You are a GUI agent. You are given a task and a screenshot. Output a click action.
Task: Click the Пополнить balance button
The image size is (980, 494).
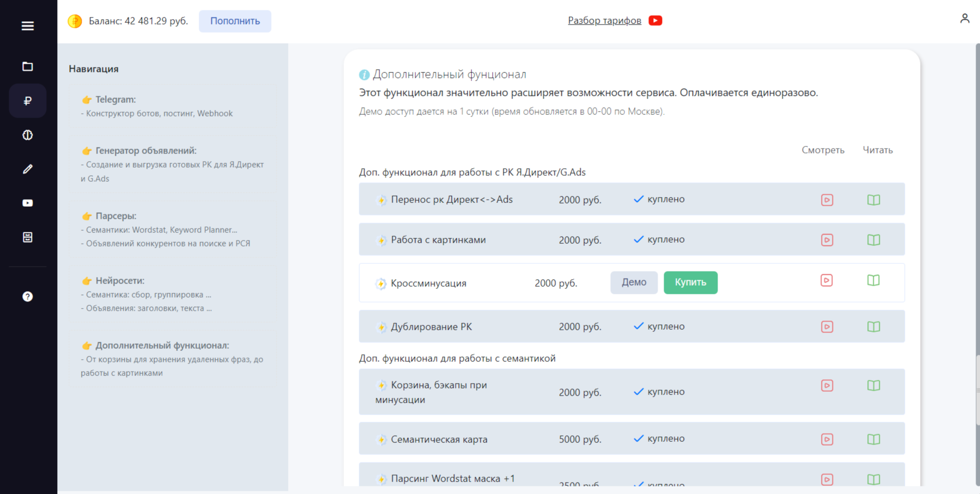click(235, 21)
